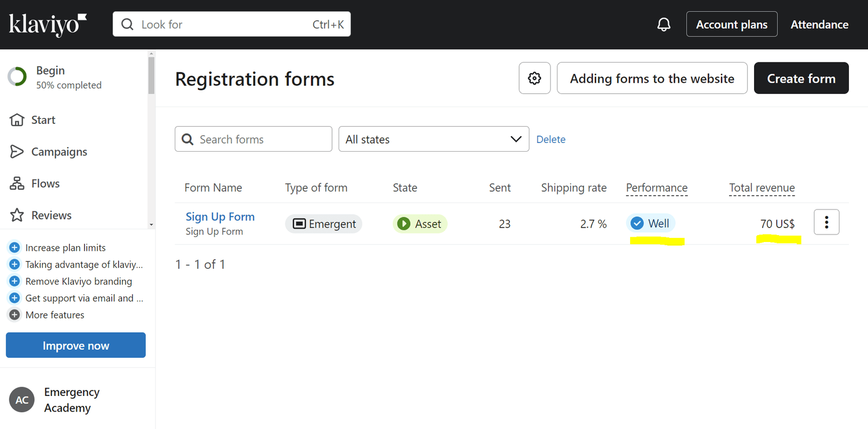Open Reviews in the sidebar
The height and width of the screenshot is (429, 868).
click(x=52, y=215)
